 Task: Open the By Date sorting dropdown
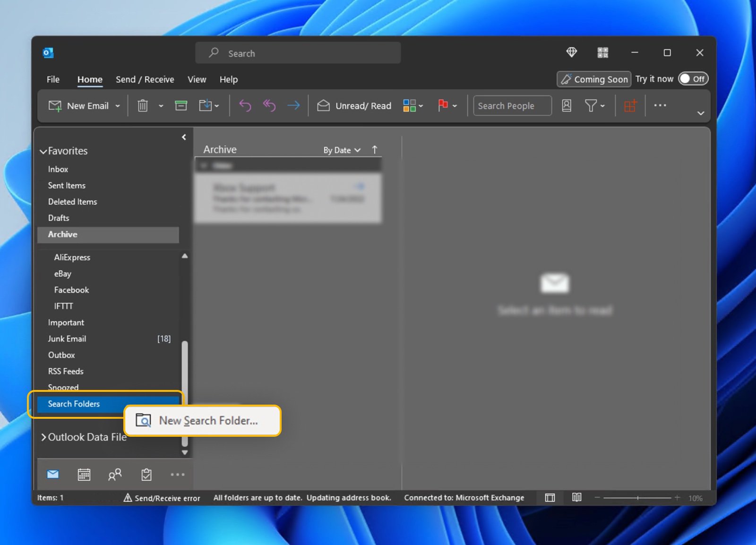(x=341, y=150)
